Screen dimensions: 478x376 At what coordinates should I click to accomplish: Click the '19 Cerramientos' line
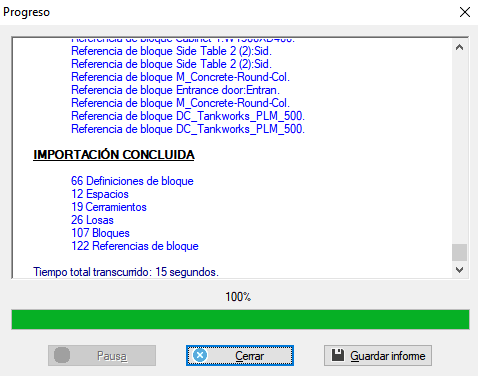pyautogui.click(x=109, y=207)
